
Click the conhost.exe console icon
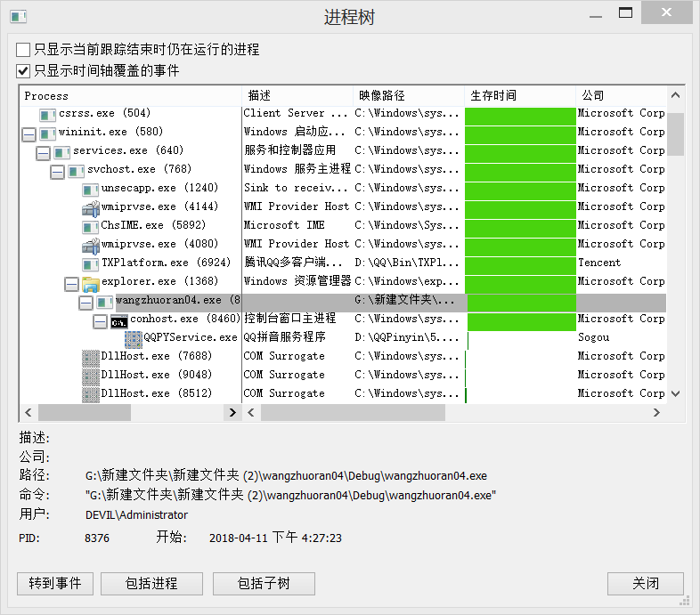click(x=119, y=321)
